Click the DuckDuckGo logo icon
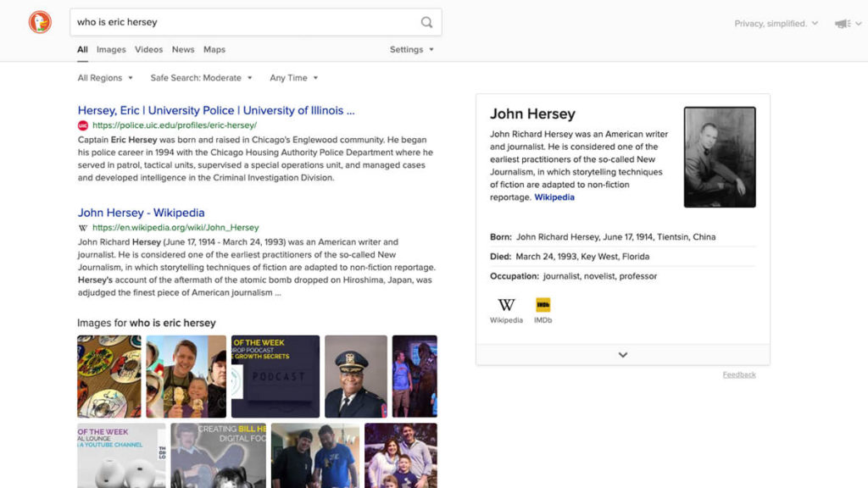The width and height of the screenshot is (868, 488). 40,22
